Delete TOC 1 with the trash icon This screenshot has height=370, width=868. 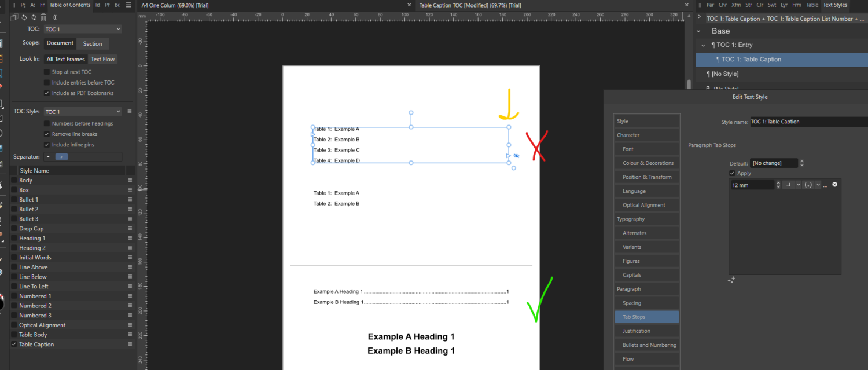coord(43,17)
